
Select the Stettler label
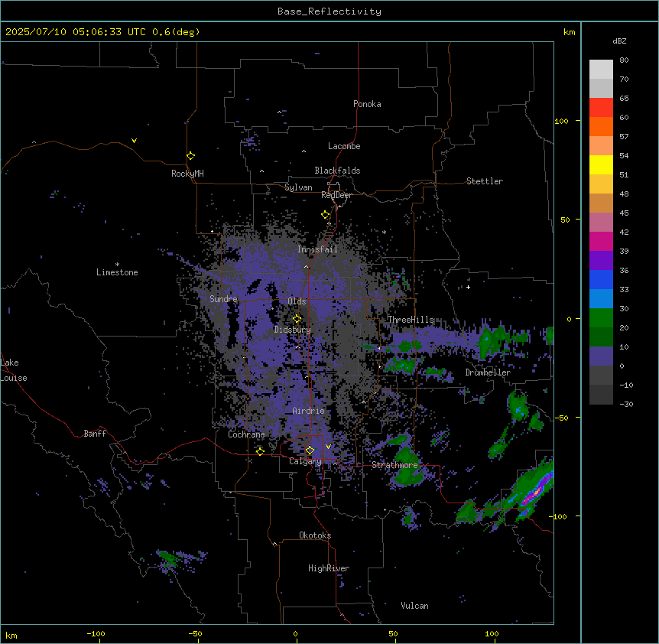coord(485,181)
